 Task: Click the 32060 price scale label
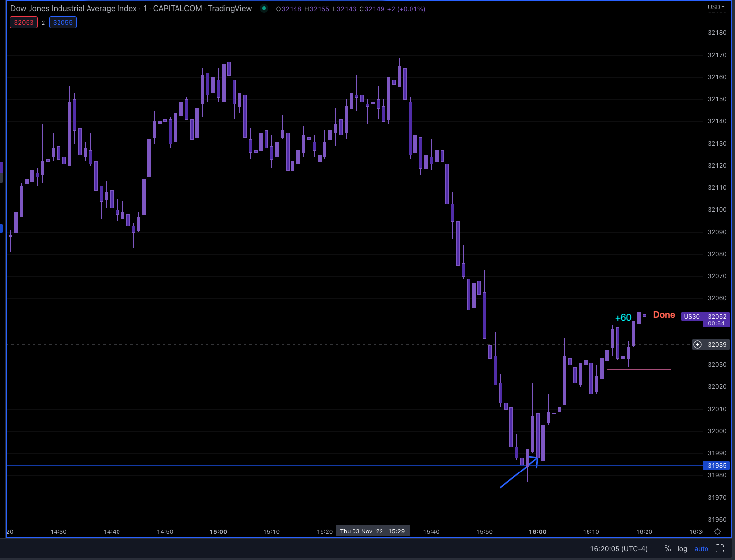717,298
